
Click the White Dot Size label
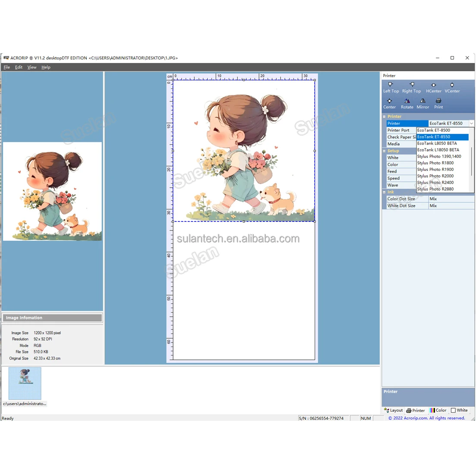[401, 206]
